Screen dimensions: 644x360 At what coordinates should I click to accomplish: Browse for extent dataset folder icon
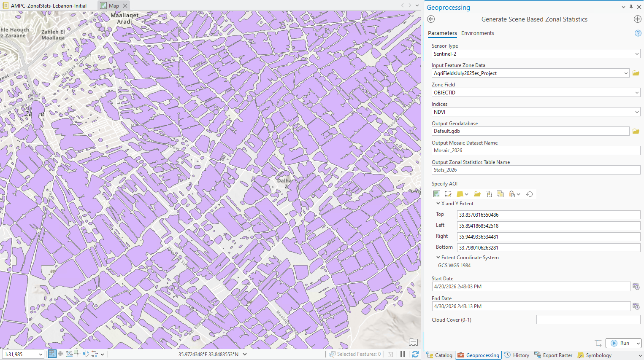(x=477, y=194)
